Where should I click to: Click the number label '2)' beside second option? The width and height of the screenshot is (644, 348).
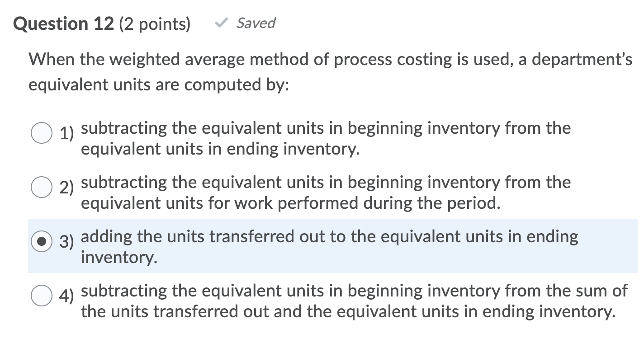point(66,188)
